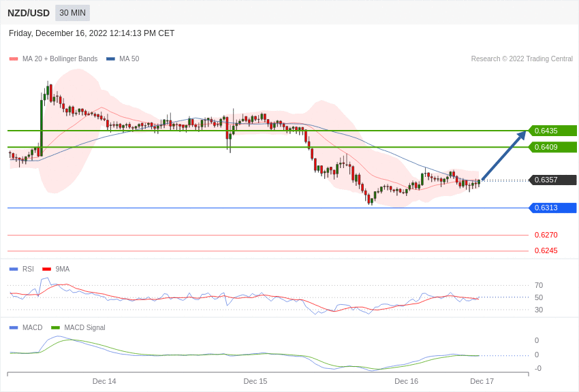Click the Dec 17 date label
This screenshot has height=392, width=579.
[482, 381]
